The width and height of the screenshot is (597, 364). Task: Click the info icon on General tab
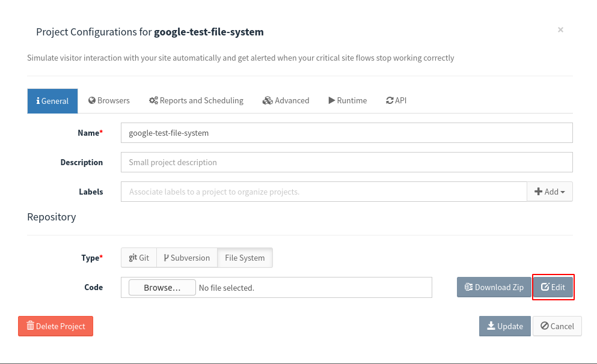coord(38,101)
